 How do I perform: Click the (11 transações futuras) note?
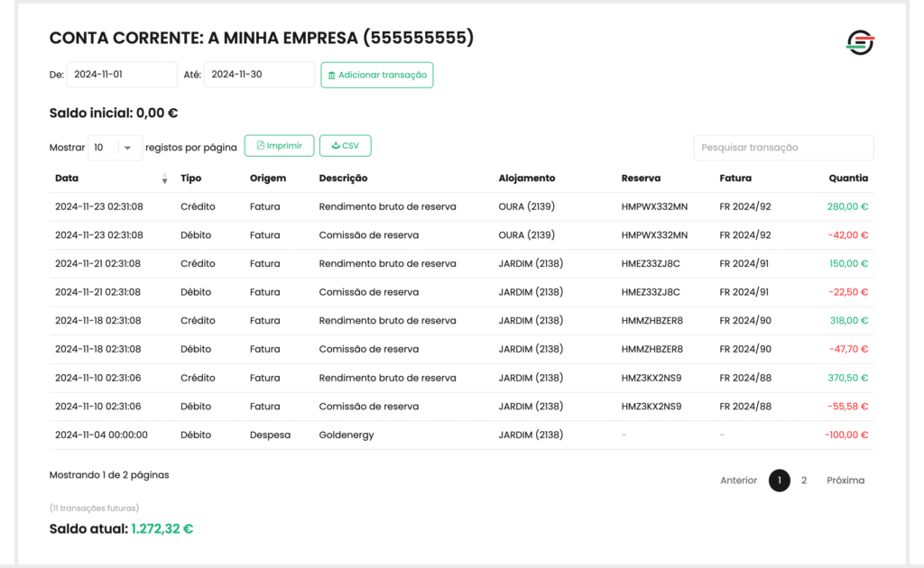click(94, 508)
